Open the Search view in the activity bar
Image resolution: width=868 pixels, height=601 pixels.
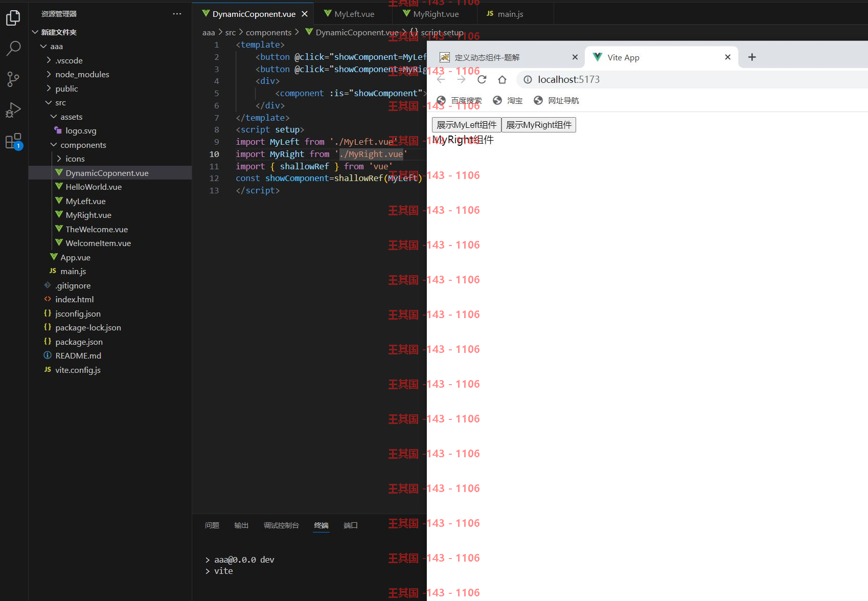click(x=13, y=48)
